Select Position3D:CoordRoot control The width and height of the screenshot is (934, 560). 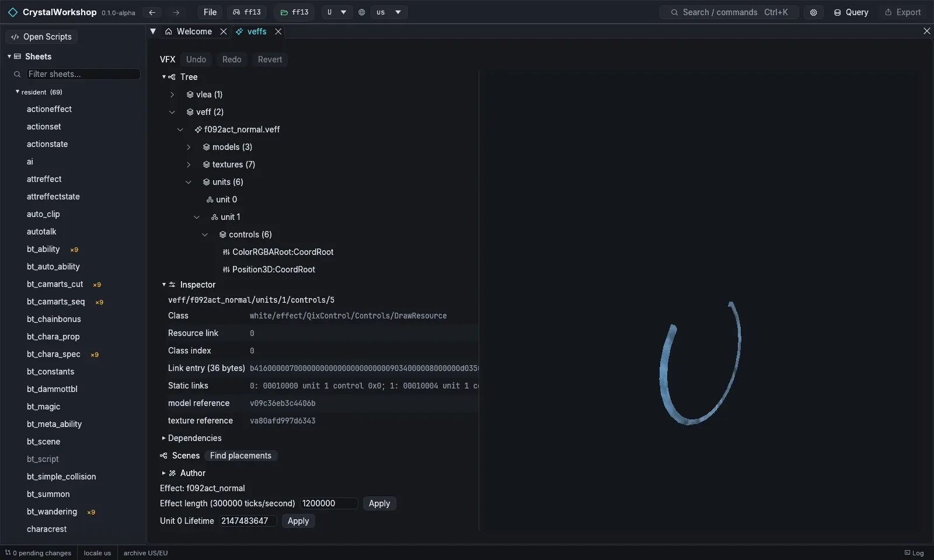click(x=269, y=269)
